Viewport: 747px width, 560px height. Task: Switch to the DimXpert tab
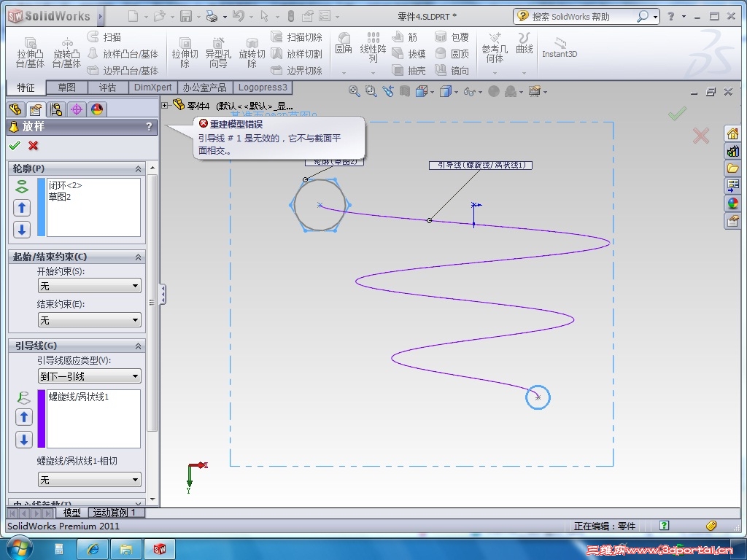pos(153,87)
